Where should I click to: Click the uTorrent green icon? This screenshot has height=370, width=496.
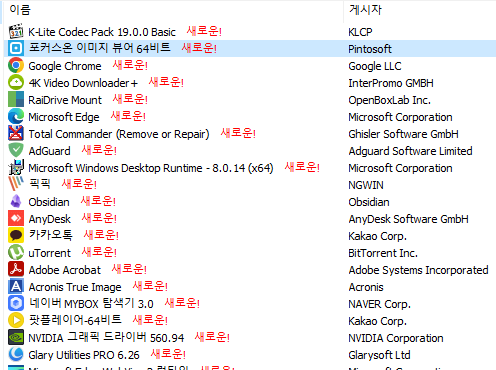click(16, 252)
